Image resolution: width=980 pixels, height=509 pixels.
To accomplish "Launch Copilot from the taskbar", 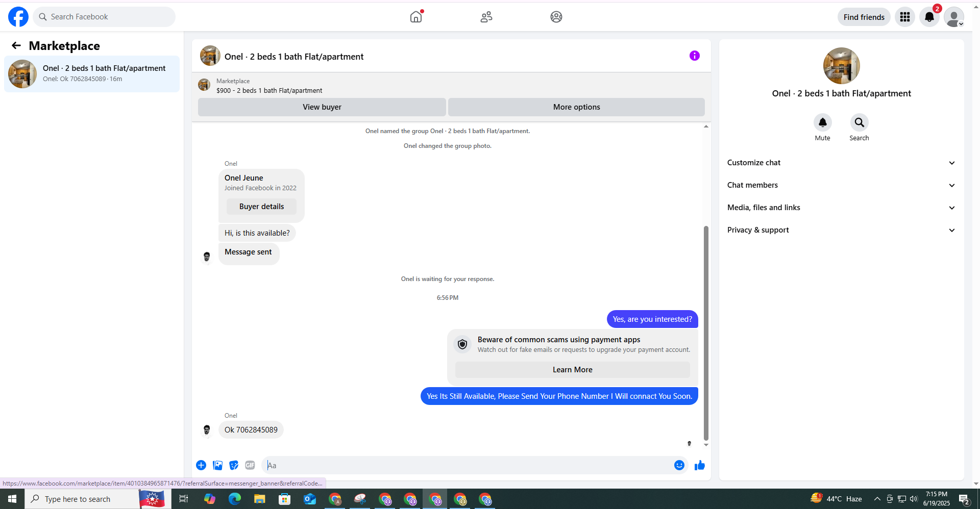I will click(x=210, y=499).
